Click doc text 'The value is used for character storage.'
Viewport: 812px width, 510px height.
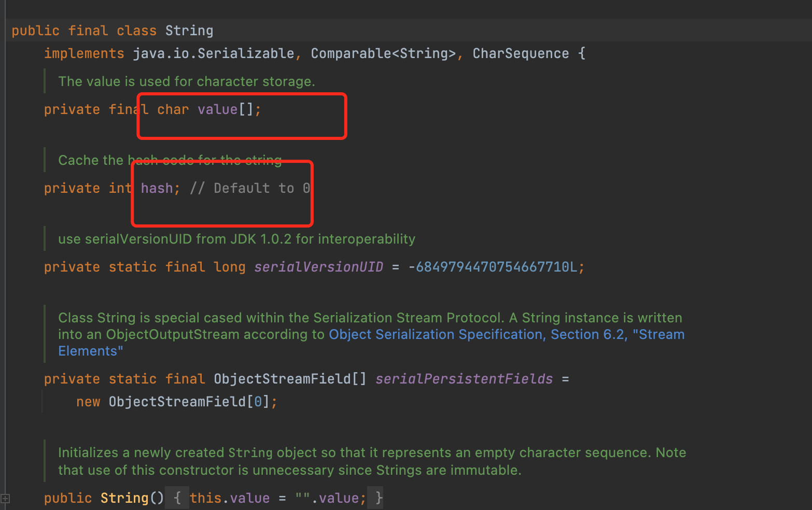tap(187, 82)
